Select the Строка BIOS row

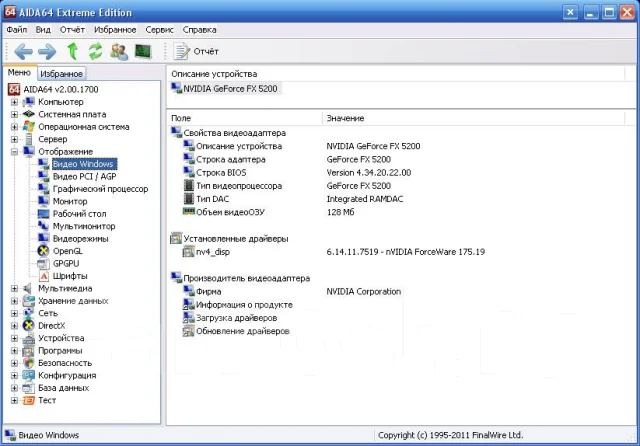click(x=221, y=173)
